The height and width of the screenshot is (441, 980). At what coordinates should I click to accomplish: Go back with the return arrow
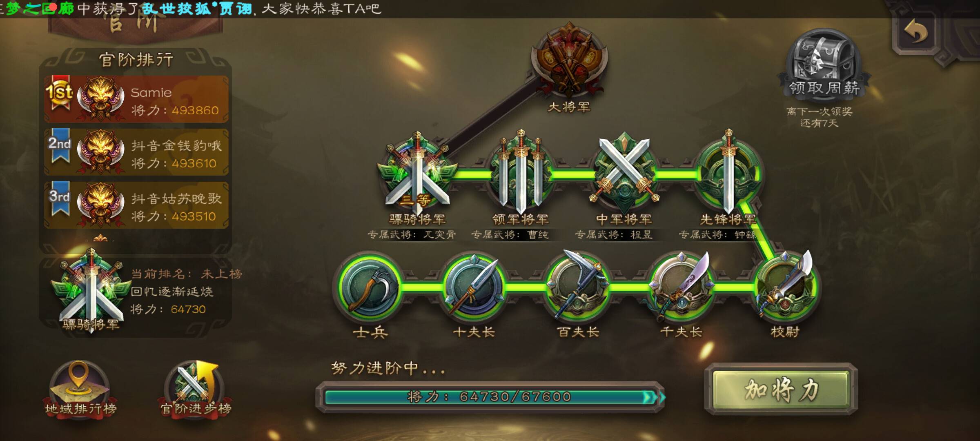tap(915, 33)
